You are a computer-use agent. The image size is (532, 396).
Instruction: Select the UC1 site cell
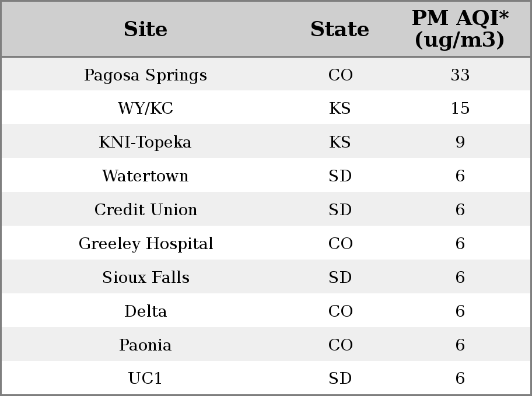tap(146, 378)
